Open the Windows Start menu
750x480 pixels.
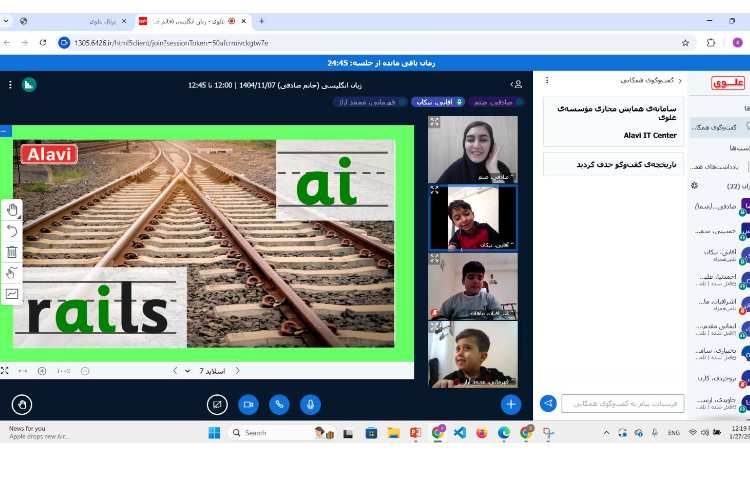[x=214, y=433]
